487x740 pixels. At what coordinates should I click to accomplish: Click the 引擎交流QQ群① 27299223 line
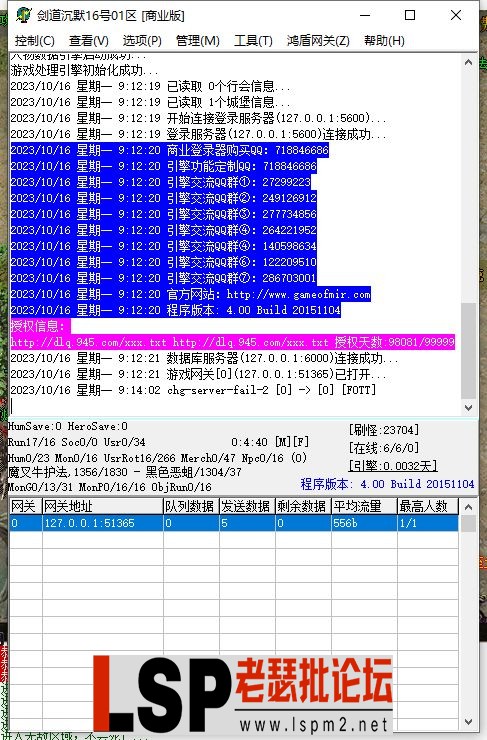160,182
